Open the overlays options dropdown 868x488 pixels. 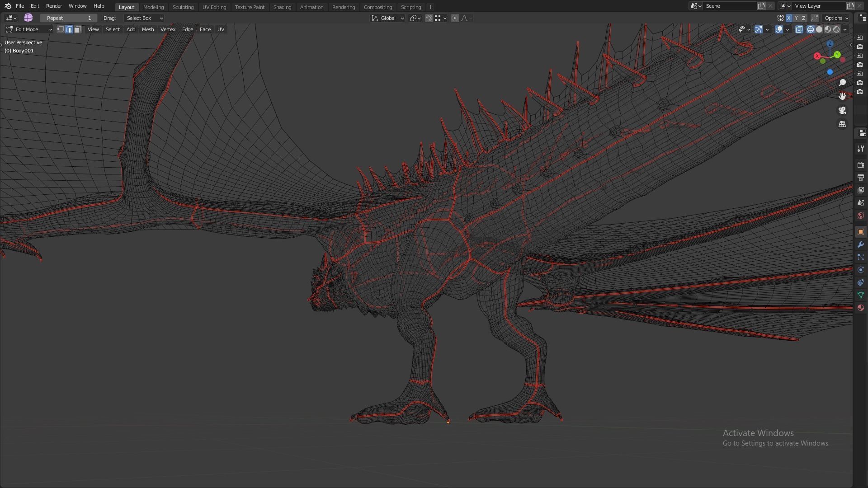point(788,29)
